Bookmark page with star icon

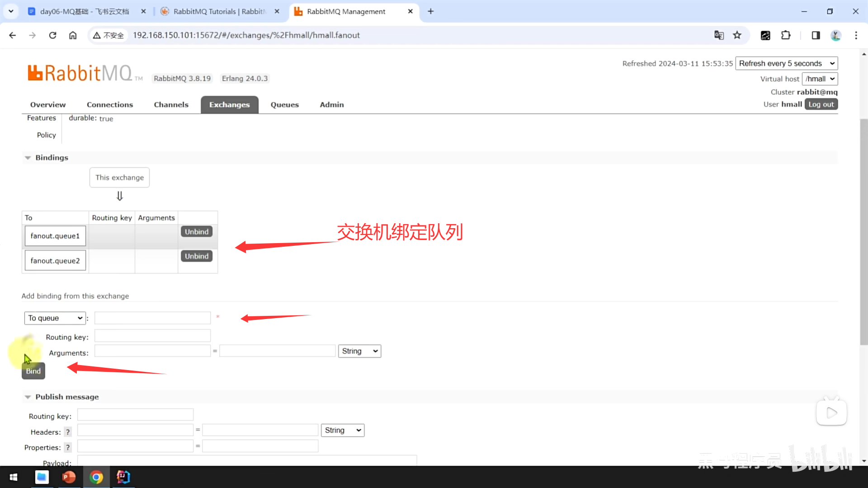[x=737, y=35]
